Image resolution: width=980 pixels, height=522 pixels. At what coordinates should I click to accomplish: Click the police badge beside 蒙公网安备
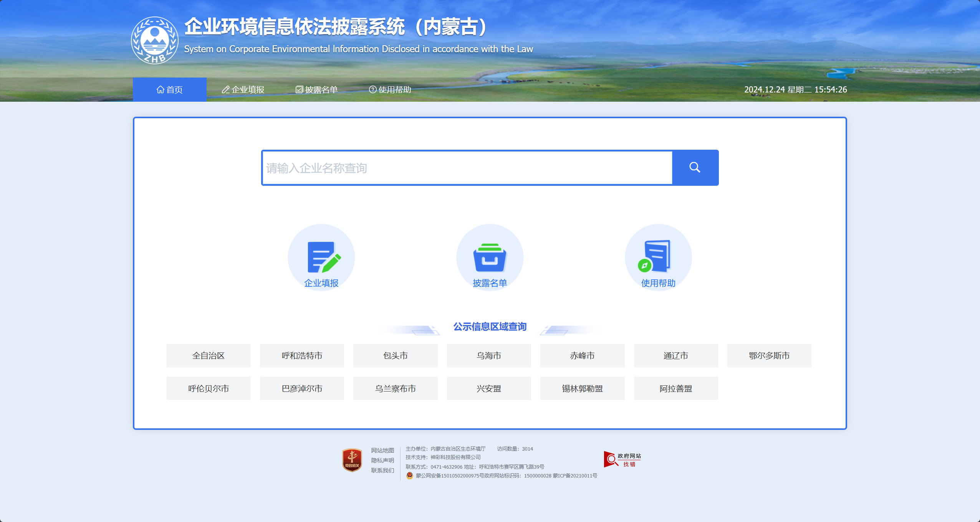tap(410, 476)
